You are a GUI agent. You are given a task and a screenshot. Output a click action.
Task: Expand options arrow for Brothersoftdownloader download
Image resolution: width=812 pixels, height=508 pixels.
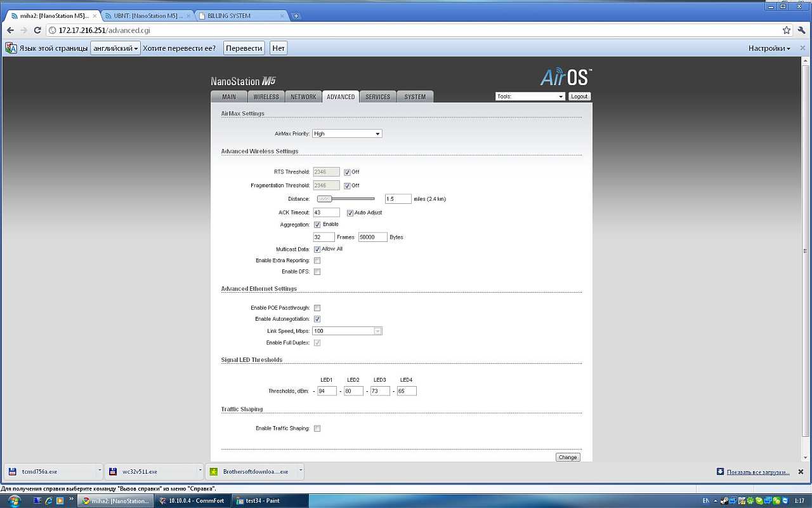click(x=301, y=472)
